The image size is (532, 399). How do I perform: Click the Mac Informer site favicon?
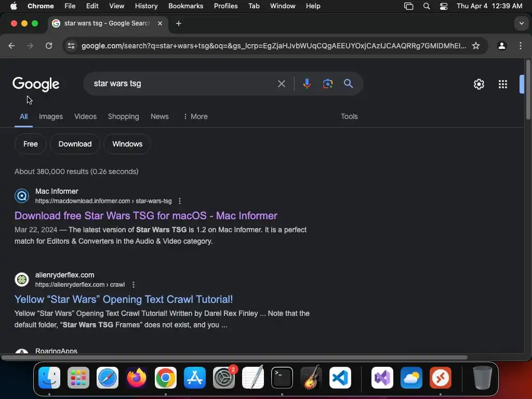pos(22,196)
